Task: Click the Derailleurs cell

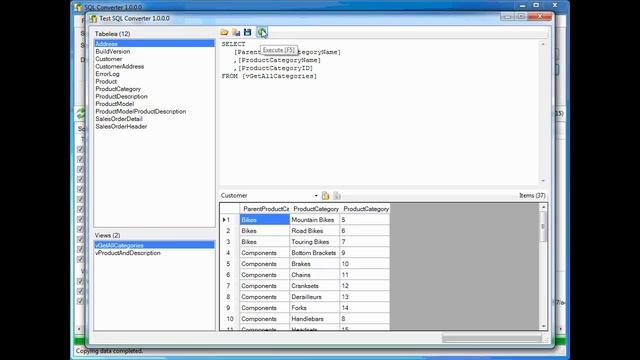Action: pos(315,297)
